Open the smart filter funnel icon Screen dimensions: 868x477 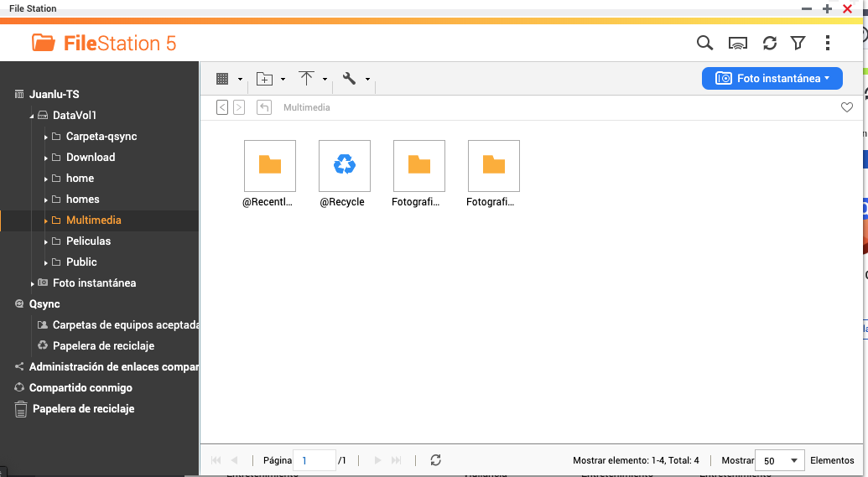[x=798, y=43]
